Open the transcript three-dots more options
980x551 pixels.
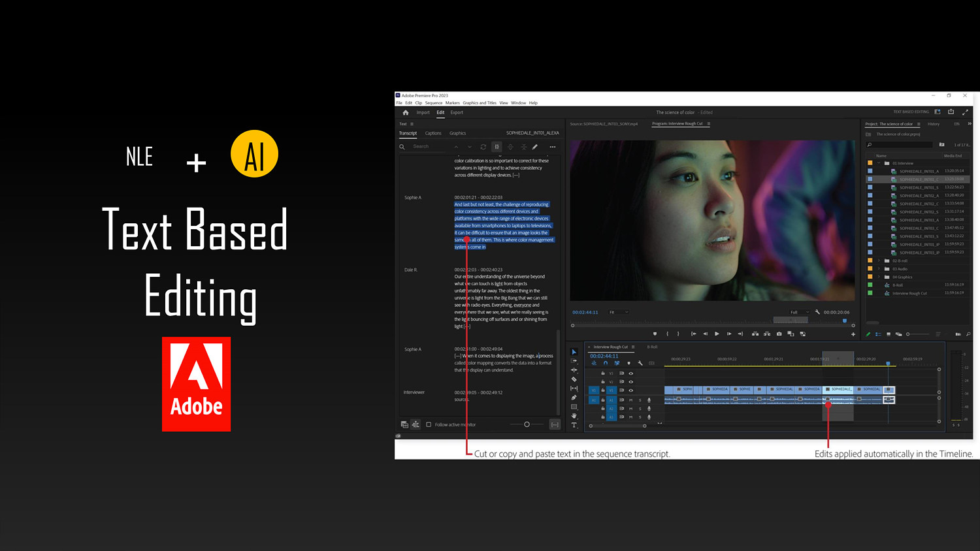click(x=553, y=147)
